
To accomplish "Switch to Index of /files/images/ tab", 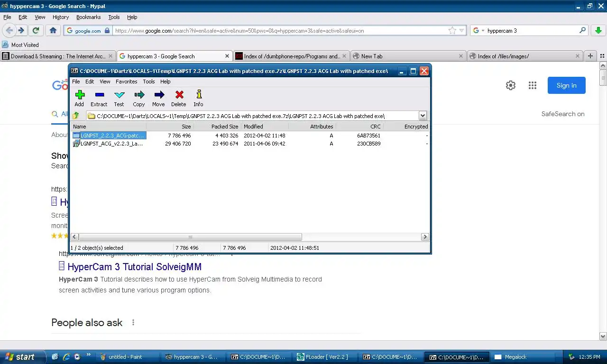I will 524,56.
